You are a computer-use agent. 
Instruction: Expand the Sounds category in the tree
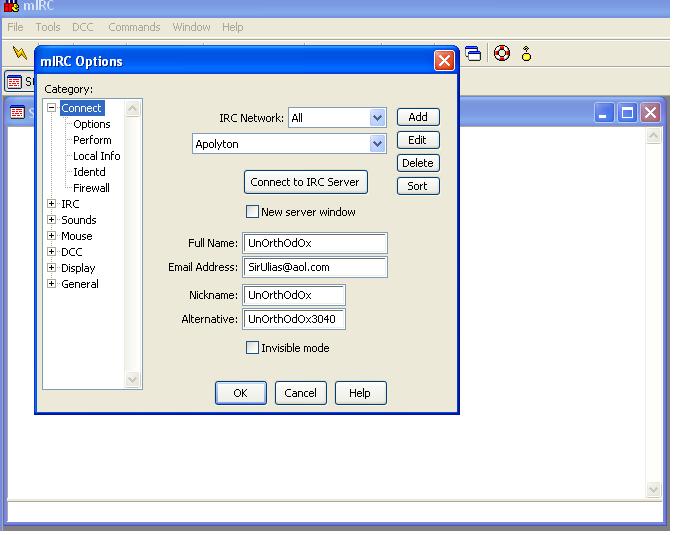click(52, 220)
